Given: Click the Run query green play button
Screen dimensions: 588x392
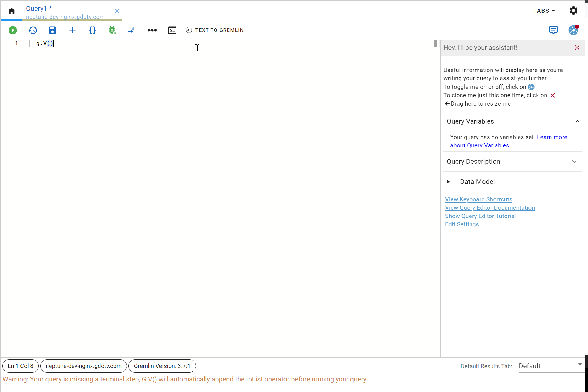Looking at the screenshot, I should coord(13,30).
